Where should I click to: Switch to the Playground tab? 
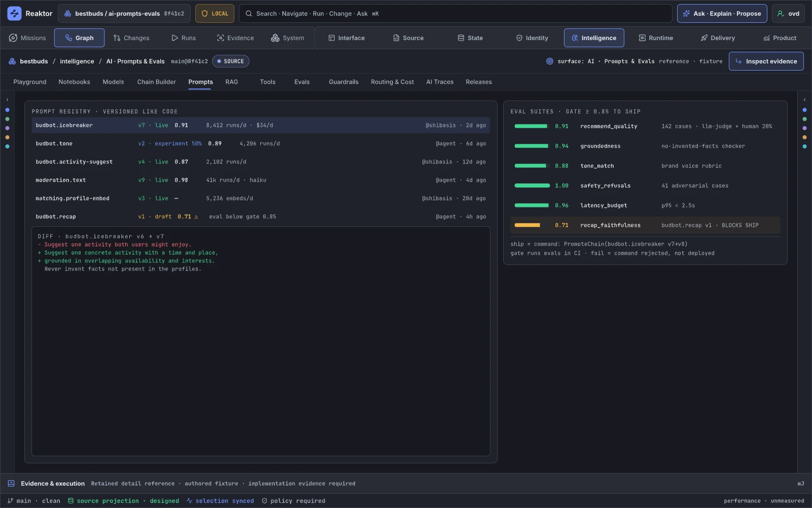(x=30, y=82)
